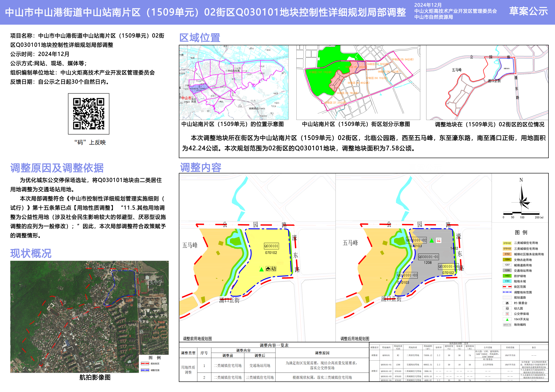
Task: Click the 停保 bus depot icon on the post-adjustment map
Action: tap(438, 240)
